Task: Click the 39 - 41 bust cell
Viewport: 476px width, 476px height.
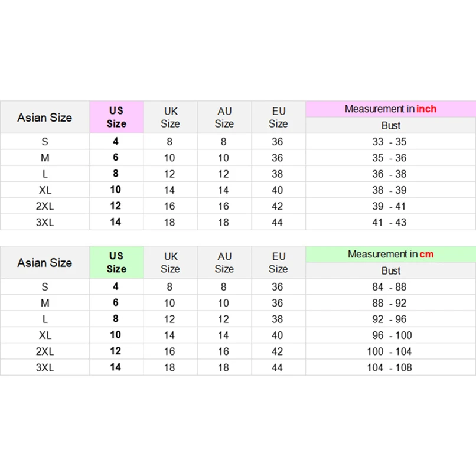Action: pos(390,206)
